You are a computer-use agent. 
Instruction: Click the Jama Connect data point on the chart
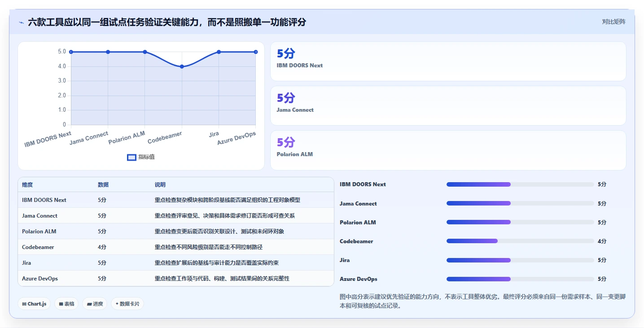[x=108, y=52]
